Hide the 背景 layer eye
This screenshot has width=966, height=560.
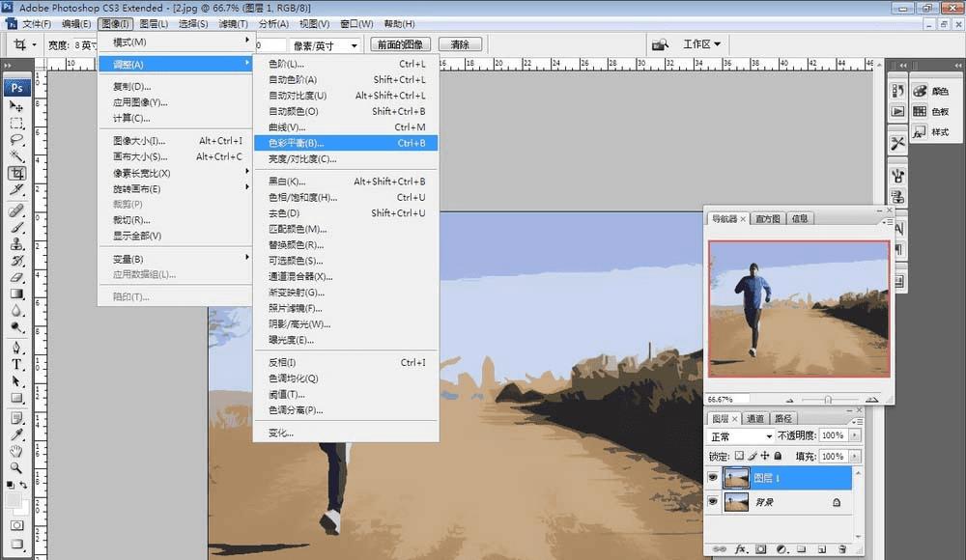pyautogui.click(x=713, y=502)
